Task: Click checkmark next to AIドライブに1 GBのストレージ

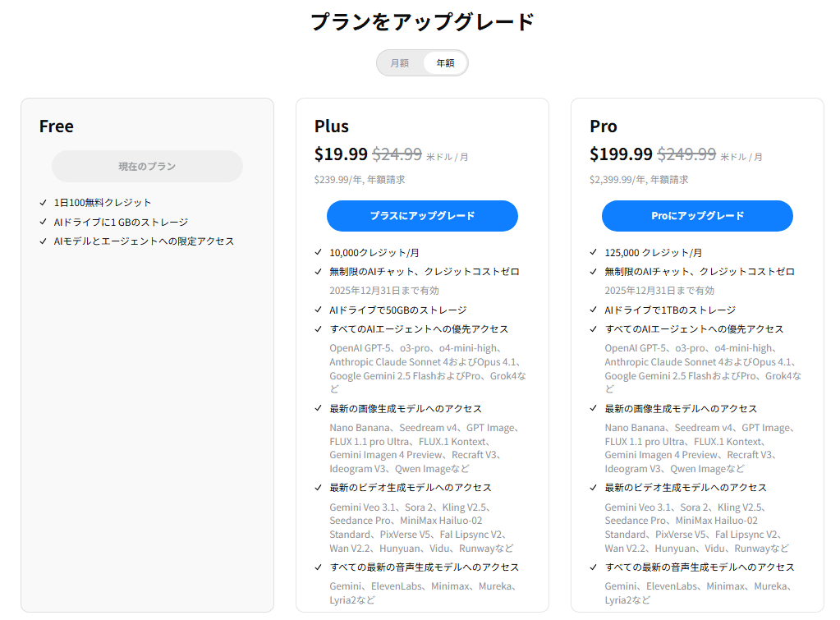Action: pyautogui.click(x=44, y=222)
